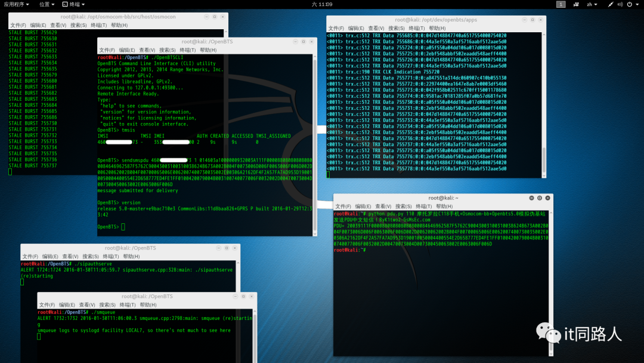Screen dimensions: 644x363
Task: Open 编辑(E) menu in the osmocon terminal
Action: [x=38, y=25]
